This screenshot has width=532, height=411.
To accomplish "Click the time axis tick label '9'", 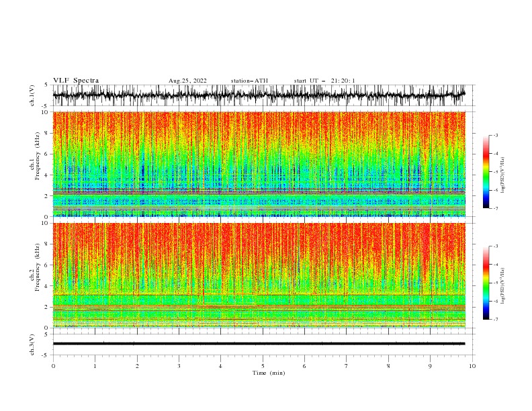I will [x=430, y=366].
